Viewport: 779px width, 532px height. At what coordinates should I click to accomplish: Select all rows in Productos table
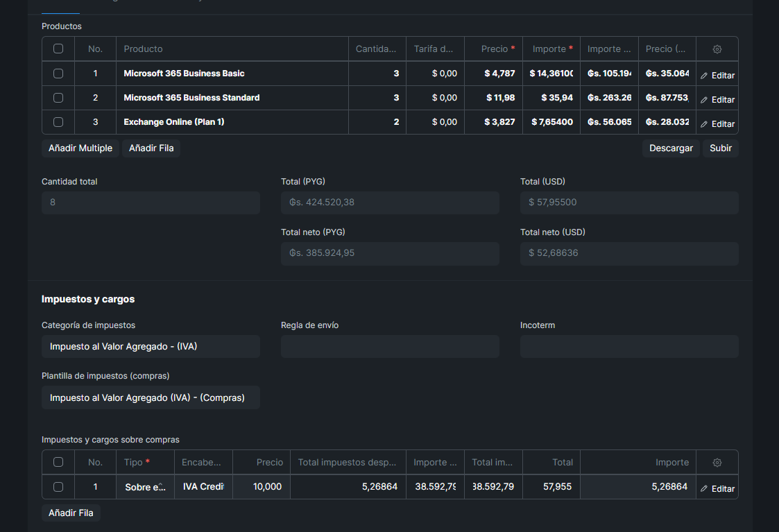click(x=58, y=49)
